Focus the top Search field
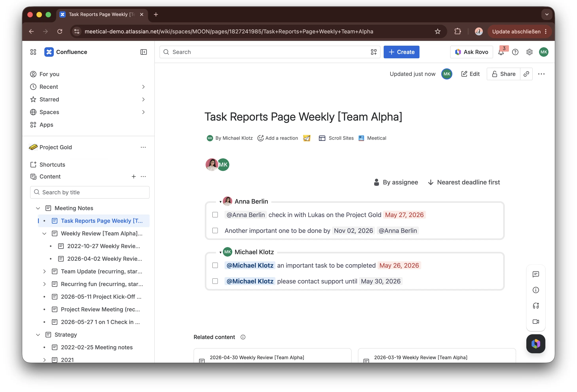This screenshot has width=577, height=392. [270, 52]
